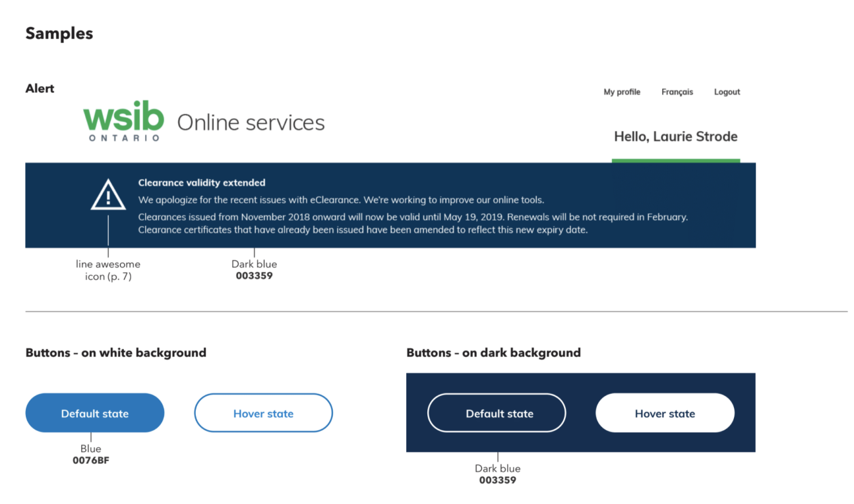854x504 pixels.
Task: Click the Alert section label
Action: coord(40,89)
